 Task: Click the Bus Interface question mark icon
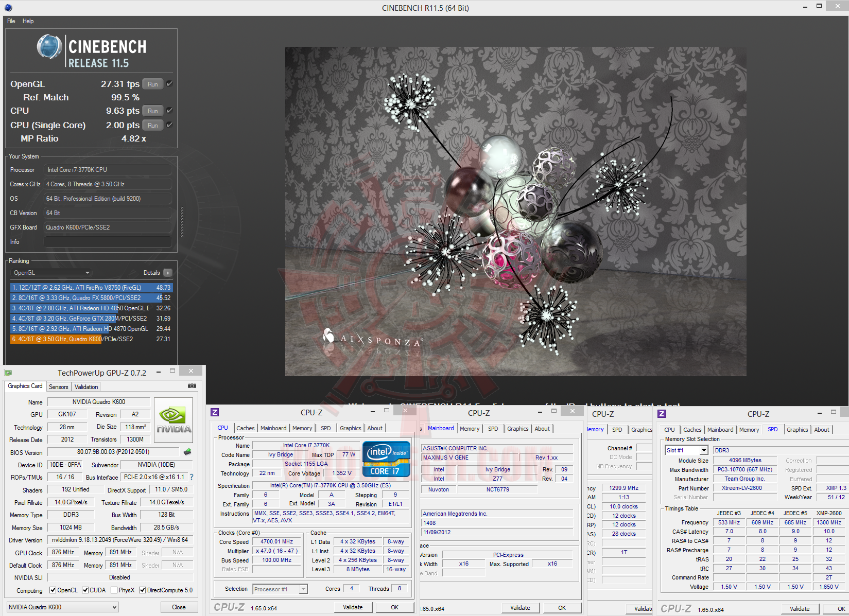click(x=192, y=477)
